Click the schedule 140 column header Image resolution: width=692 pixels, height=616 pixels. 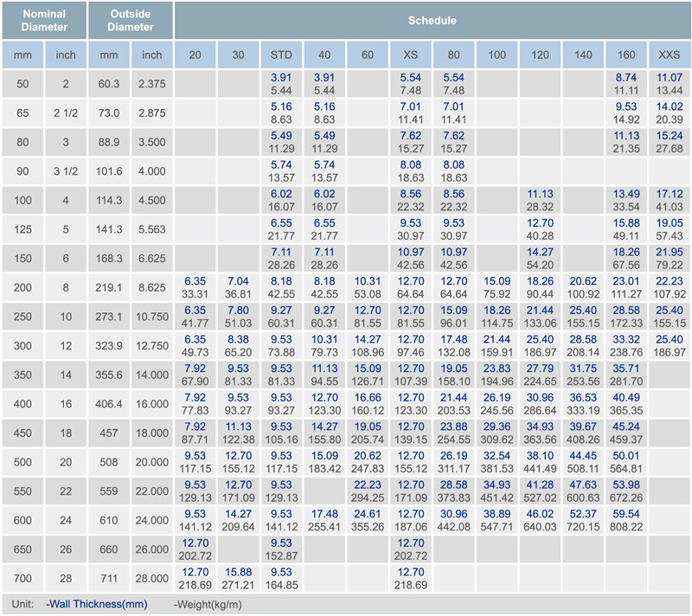tap(583, 55)
